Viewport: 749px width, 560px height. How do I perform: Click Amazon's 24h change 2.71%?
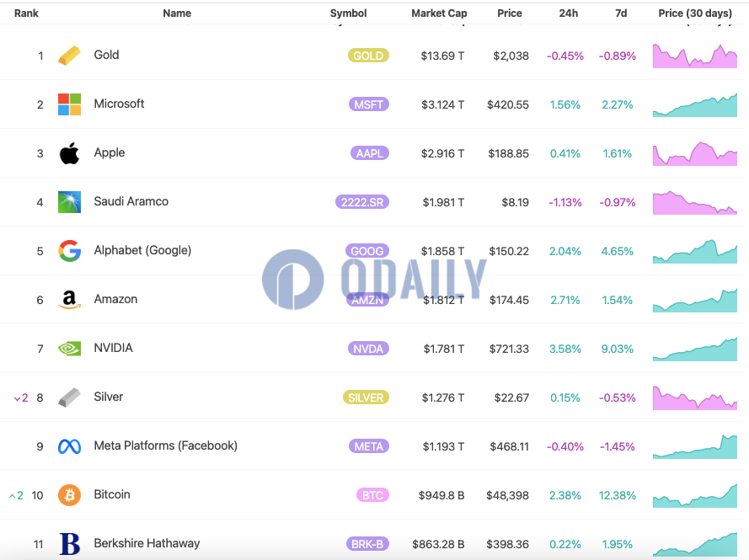(565, 301)
